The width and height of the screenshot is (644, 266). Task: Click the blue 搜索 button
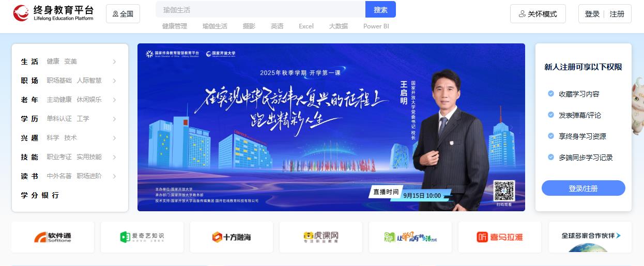[x=380, y=9]
